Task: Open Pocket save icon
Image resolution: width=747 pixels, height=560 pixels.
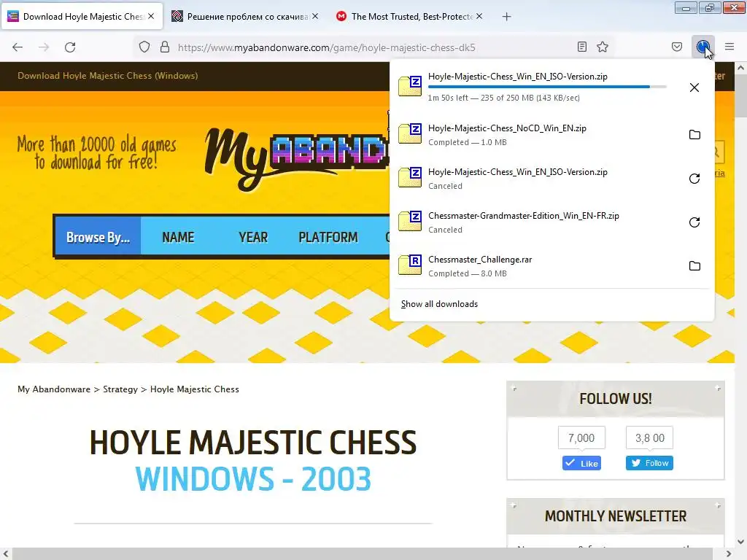Action: point(677,47)
